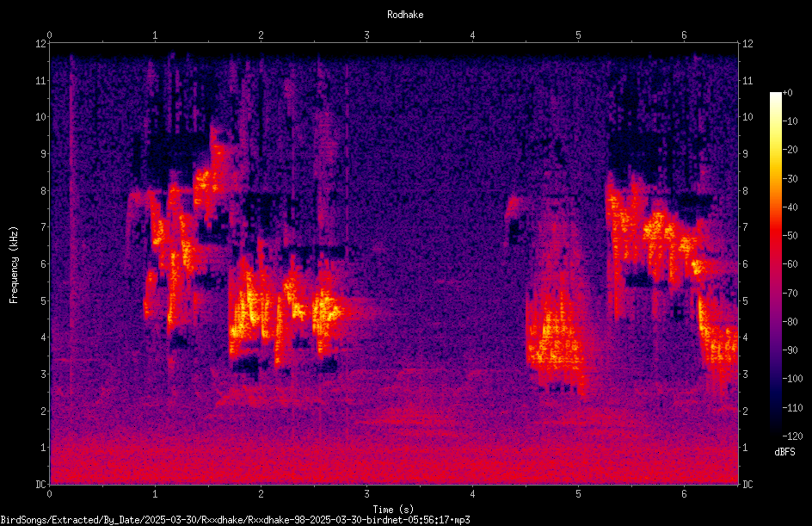Click the "-40" colorbar level label
Screen dimensions: 812x526
pyautogui.click(x=790, y=207)
